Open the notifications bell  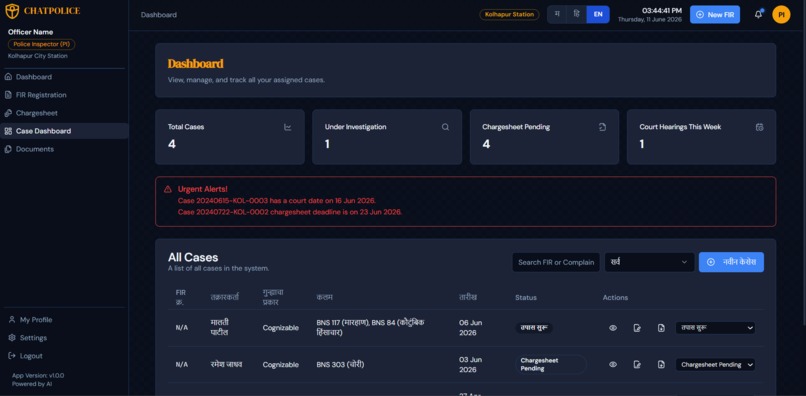click(x=758, y=14)
